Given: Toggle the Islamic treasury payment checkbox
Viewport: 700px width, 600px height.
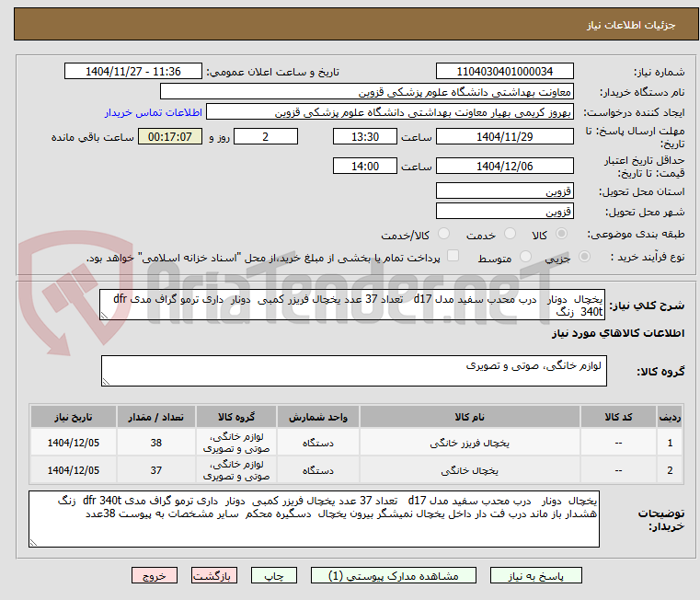Looking at the screenshot, I should (453, 256).
